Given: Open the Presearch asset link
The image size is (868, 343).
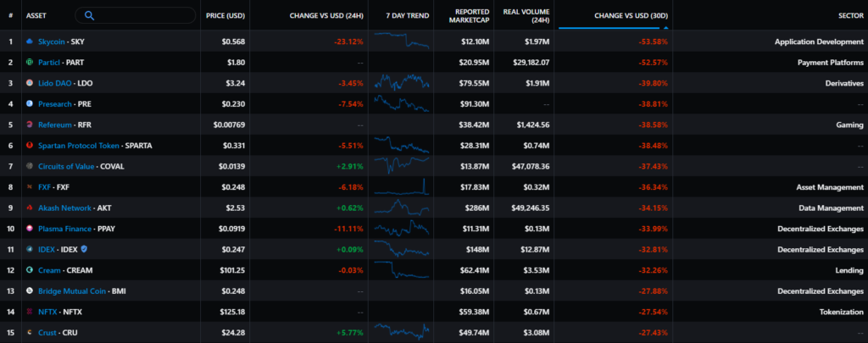Looking at the screenshot, I should coord(56,104).
